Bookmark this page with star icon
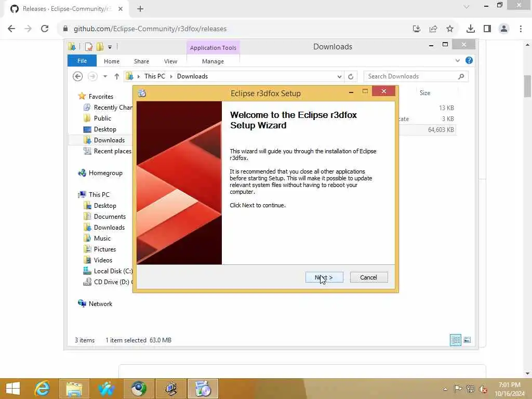This screenshot has height=399, width=532. pos(449,29)
